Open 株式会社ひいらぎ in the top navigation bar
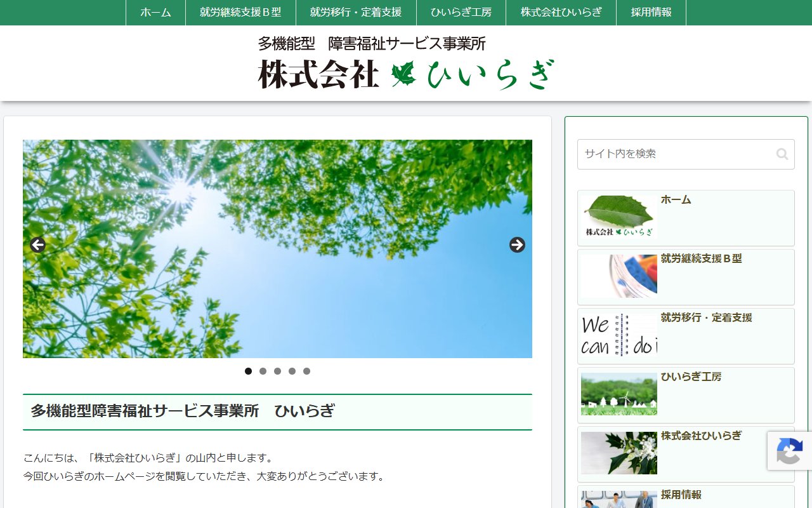 point(561,13)
